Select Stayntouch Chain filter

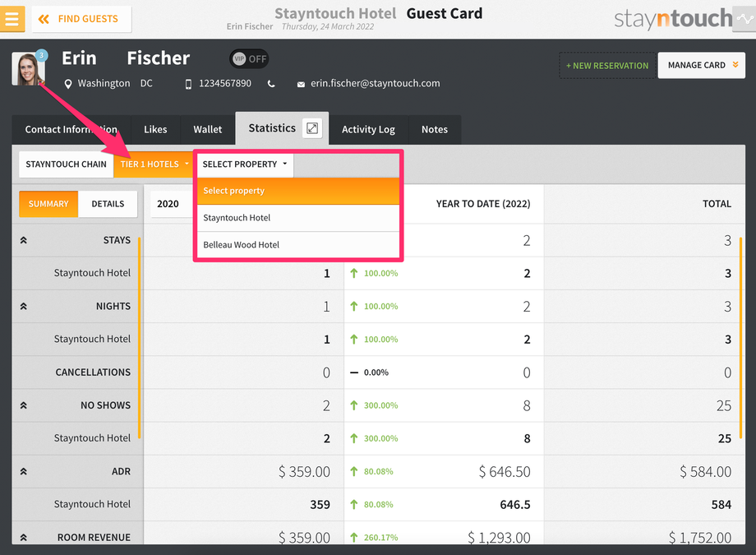click(66, 164)
